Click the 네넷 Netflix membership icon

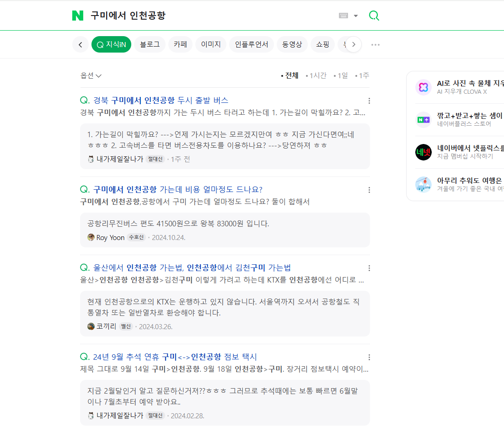tap(424, 152)
